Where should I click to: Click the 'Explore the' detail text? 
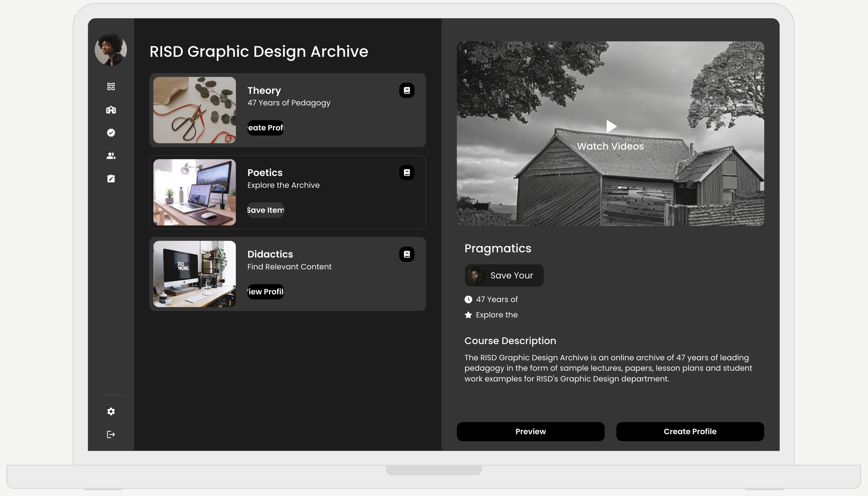[x=497, y=315]
